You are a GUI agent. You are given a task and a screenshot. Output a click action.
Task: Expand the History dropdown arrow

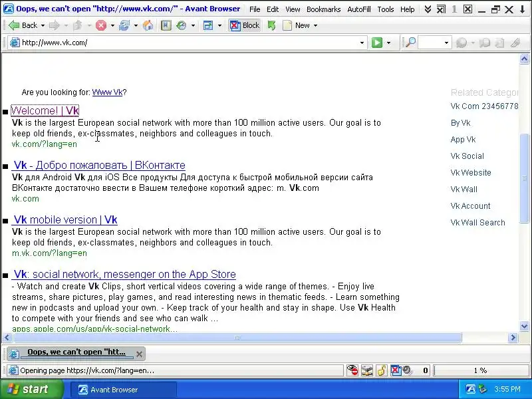tap(193, 25)
